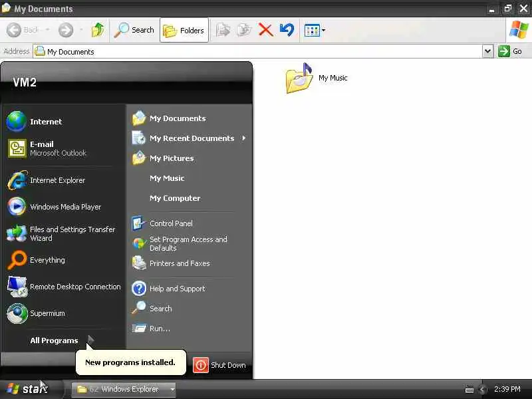The image size is (532, 399).
Task: Click the VM2 user name header
Action: point(25,82)
